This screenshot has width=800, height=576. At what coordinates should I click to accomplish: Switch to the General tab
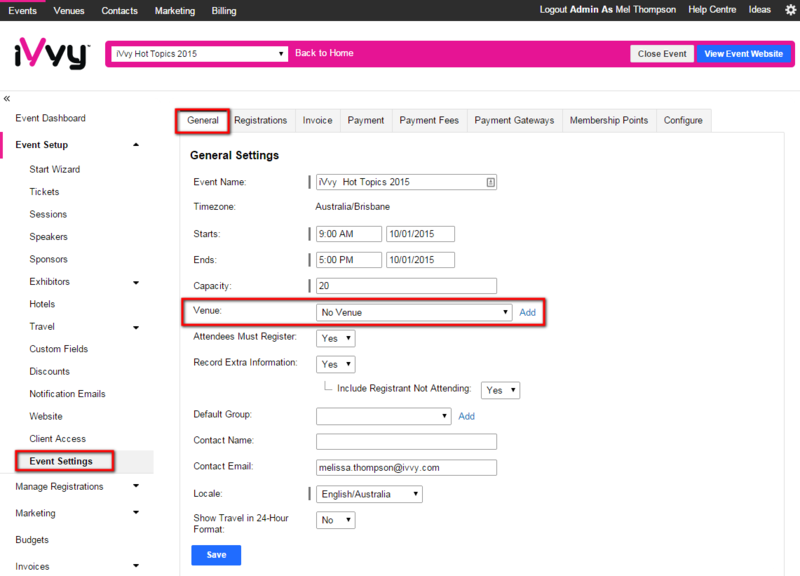point(203,120)
